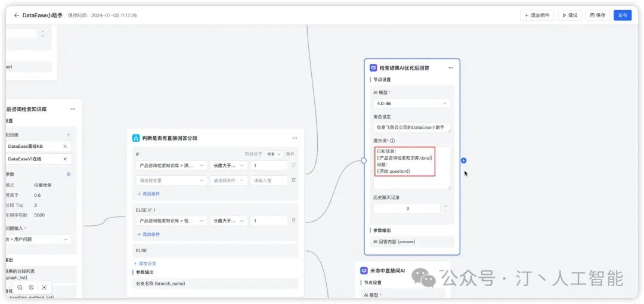This screenshot has width=644, height=304.
Task: Click the 发布 publish button
Action: pos(623,15)
